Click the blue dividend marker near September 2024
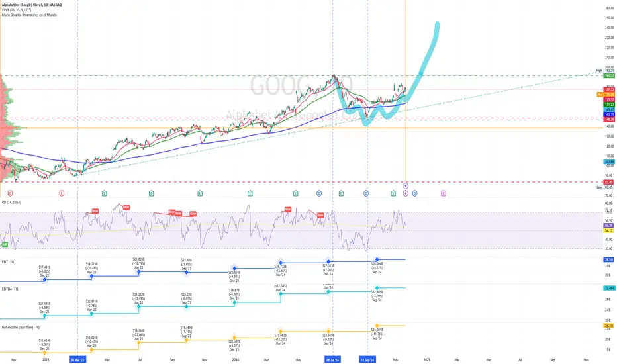Viewport: 617px width, 364px height. pos(366,193)
